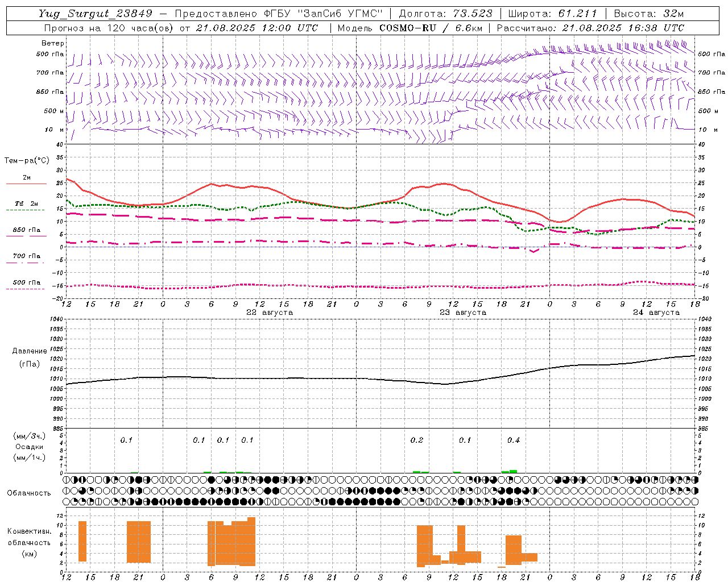
Task: Click the (гПа) unit under Давление
Action: tap(30, 364)
